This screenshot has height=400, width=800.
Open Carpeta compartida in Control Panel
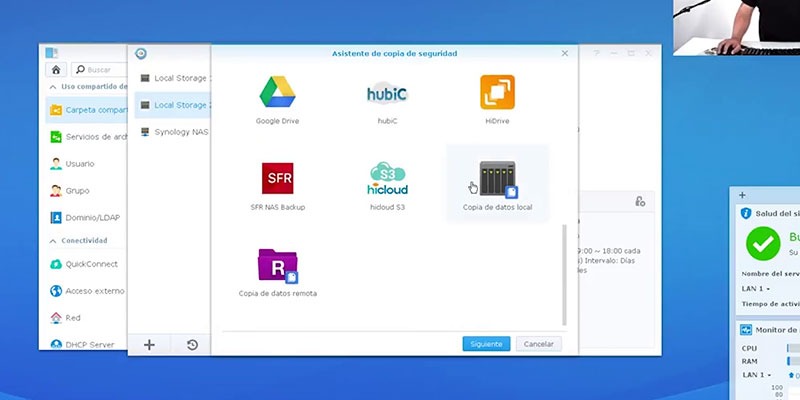87,110
